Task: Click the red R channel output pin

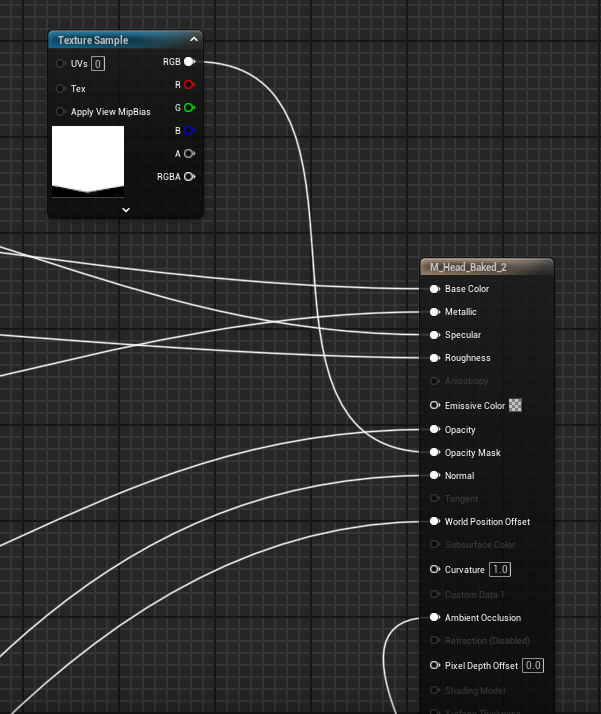Action: (x=189, y=85)
